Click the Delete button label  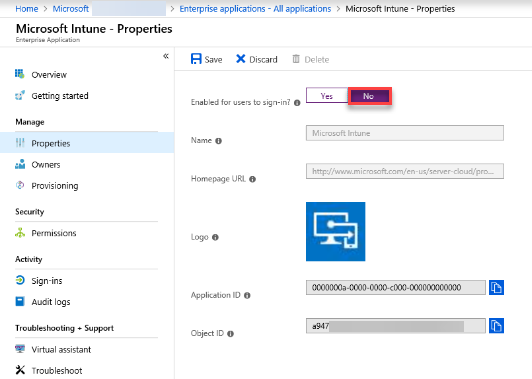(x=317, y=59)
